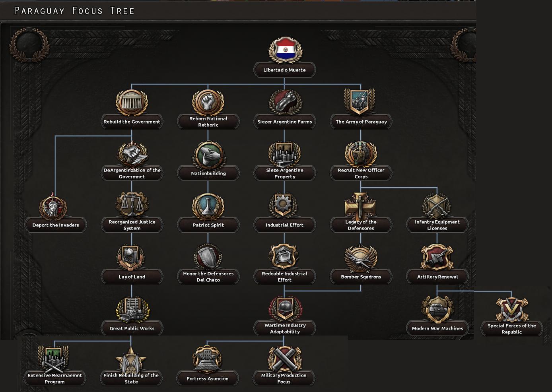The image size is (552, 392).
Task: Click the Rebuild the Government building icon
Action: (x=132, y=102)
